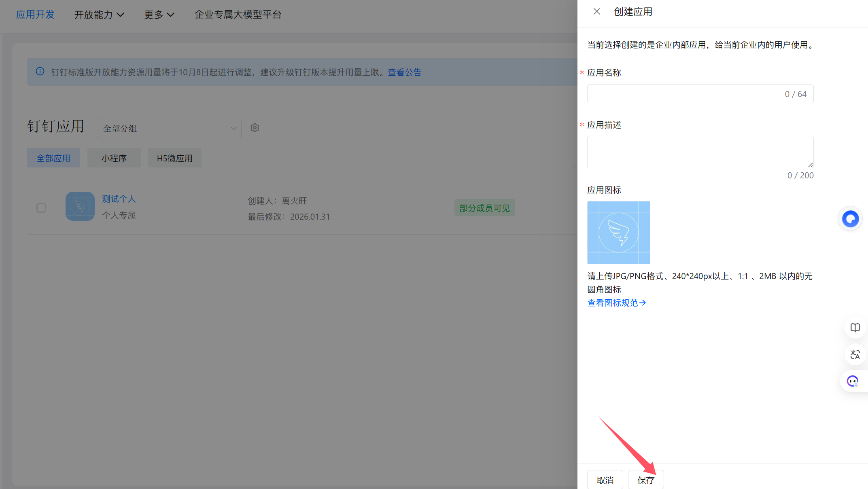The width and height of the screenshot is (868, 489).
Task: Click the 保存 button to save the app
Action: (x=646, y=479)
